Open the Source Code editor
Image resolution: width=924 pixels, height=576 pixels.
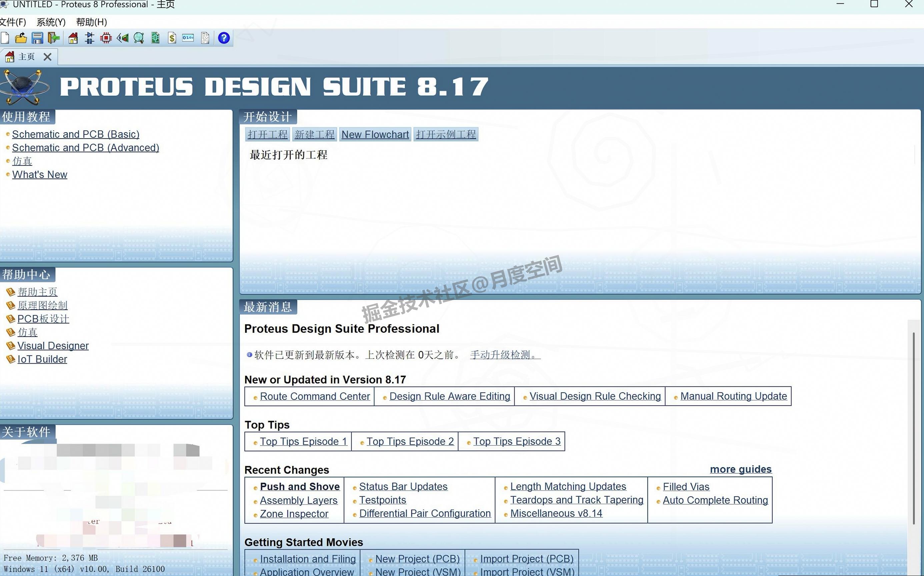coord(187,38)
